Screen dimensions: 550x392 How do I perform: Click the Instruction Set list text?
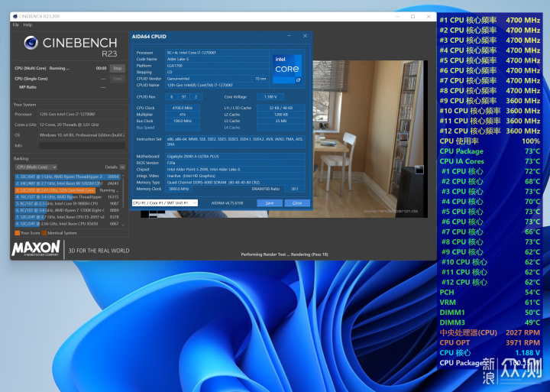pyautogui.click(x=235, y=141)
